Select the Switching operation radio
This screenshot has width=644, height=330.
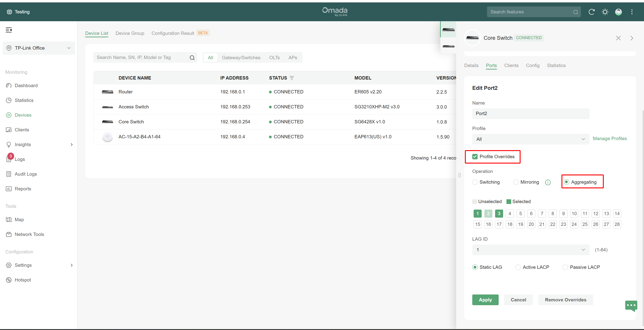coord(475,182)
